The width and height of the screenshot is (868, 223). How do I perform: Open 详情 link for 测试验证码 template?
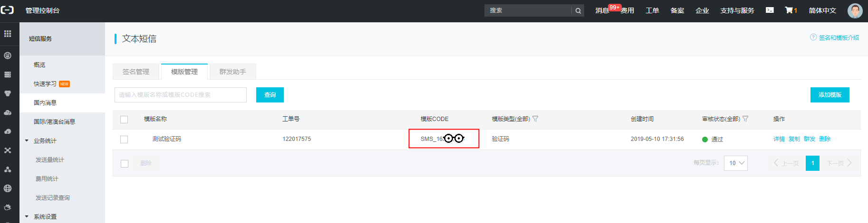pyautogui.click(x=779, y=139)
